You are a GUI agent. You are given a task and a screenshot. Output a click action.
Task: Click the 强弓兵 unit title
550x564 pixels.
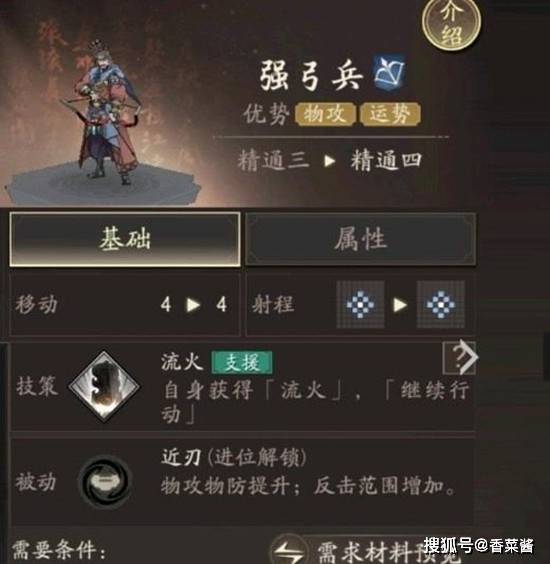[311, 75]
